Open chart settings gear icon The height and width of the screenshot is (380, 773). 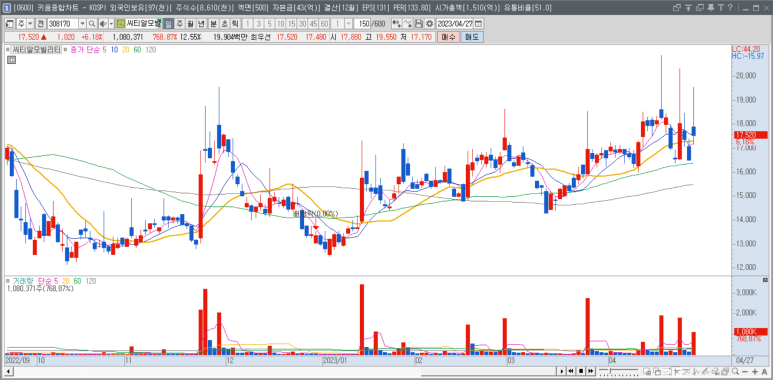coord(429,24)
